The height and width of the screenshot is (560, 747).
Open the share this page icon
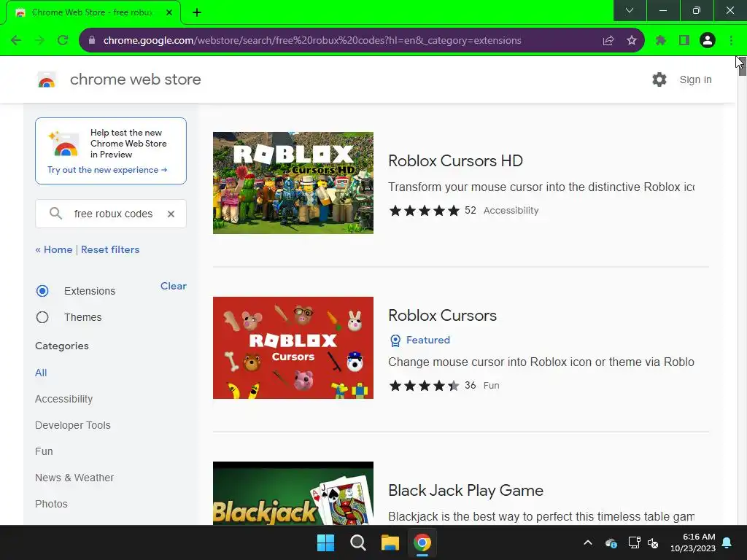[x=608, y=41]
